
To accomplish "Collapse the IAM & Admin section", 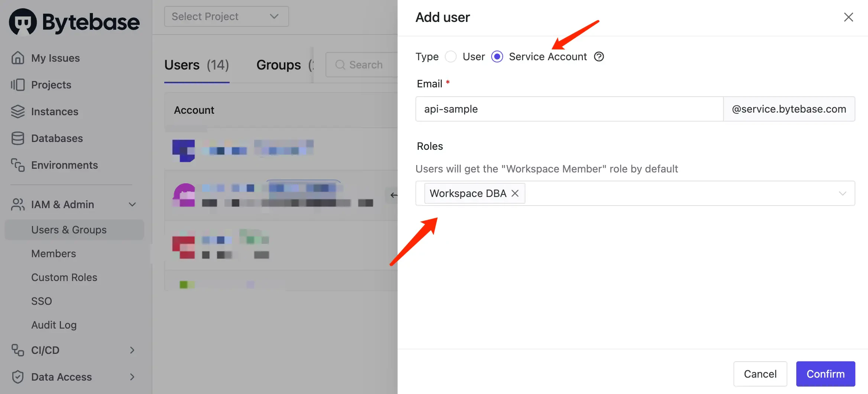I will pos(132,204).
